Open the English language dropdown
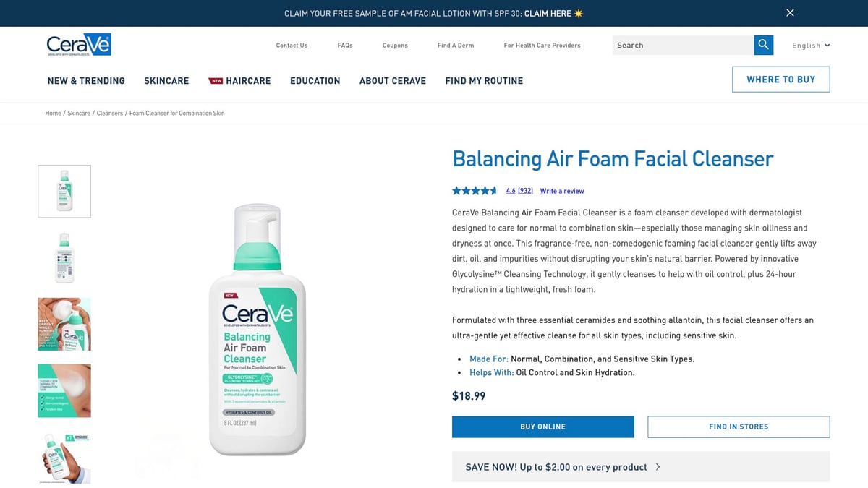 810,45
